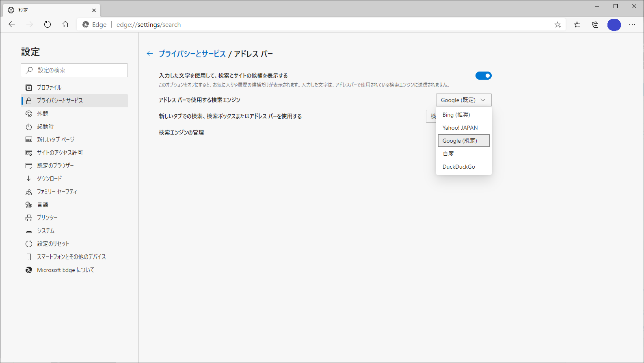Click the プライバシーとサービス breadcrumb link
The height and width of the screenshot is (363, 644).
point(192,54)
